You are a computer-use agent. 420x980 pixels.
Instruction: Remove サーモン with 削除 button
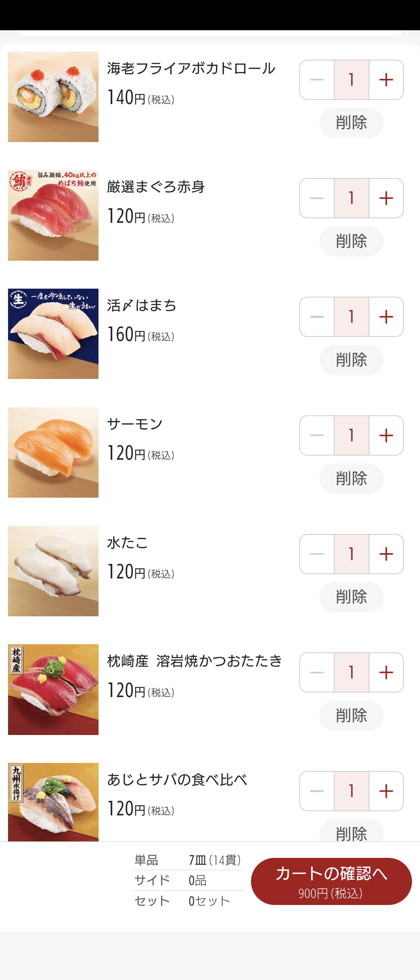351,479
